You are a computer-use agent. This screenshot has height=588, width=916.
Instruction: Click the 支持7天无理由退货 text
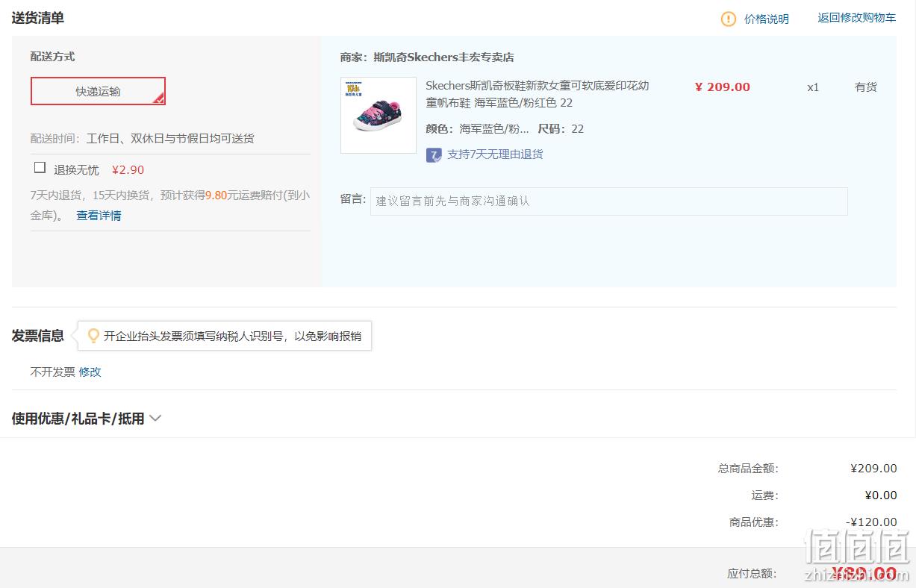click(x=495, y=154)
